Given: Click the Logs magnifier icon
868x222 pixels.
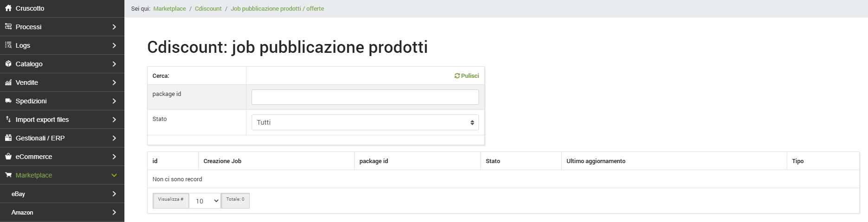Looking at the screenshot, I should click(x=8, y=45).
